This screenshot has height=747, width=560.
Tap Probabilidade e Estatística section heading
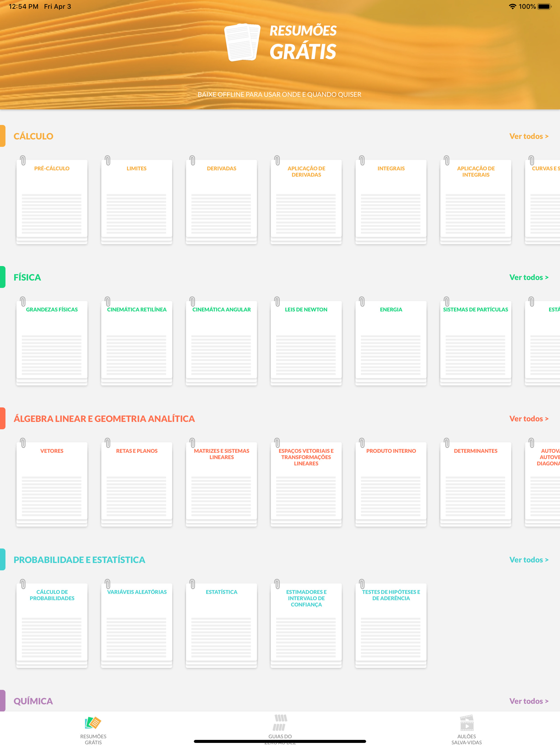click(x=79, y=560)
